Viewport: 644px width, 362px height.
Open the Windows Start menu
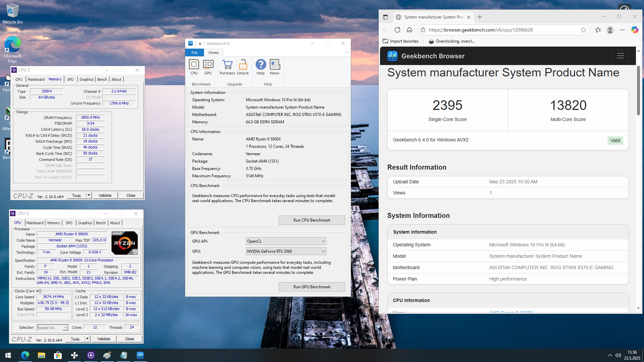pos(8,355)
